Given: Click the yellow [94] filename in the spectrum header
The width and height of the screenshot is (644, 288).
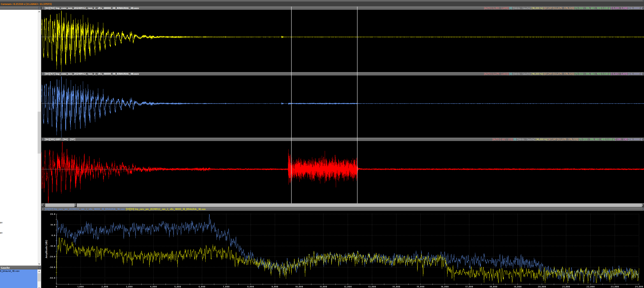Looking at the screenshot, I should [166, 209].
